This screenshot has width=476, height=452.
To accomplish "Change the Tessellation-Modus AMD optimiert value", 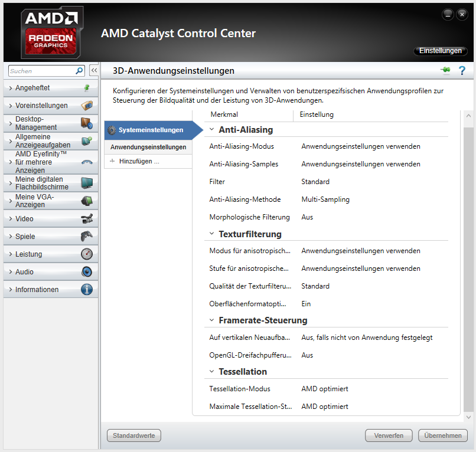I will pyautogui.click(x=324, y=389).
